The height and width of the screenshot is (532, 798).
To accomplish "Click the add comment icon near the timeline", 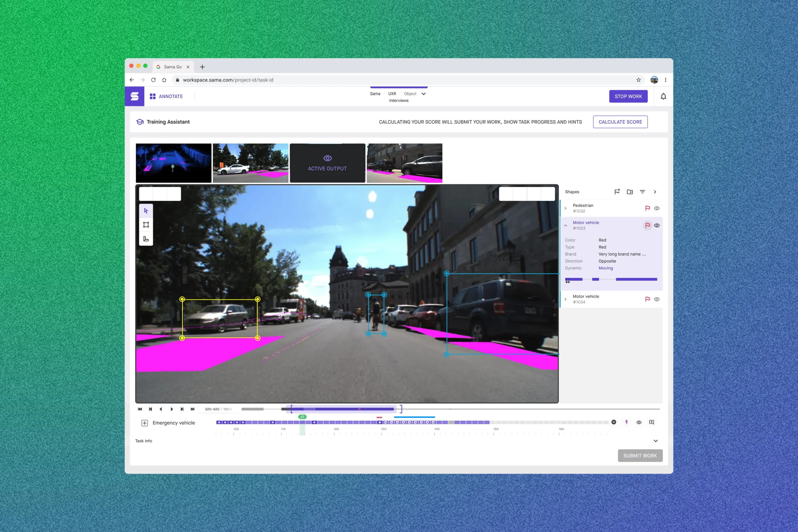I will [651, 422].
